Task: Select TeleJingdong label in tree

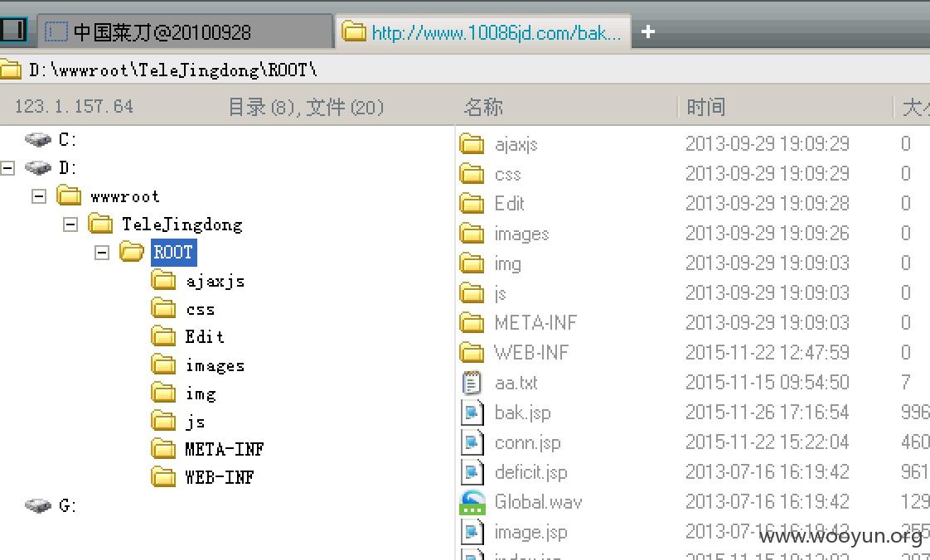Action: [182, 224]
